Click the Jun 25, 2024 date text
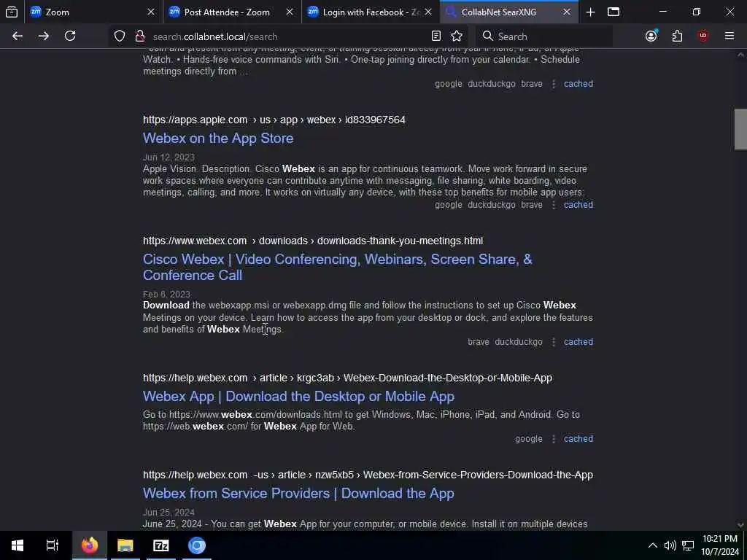Image resolution: width=747 pixels, height=560 pixels. coord(169,513)
